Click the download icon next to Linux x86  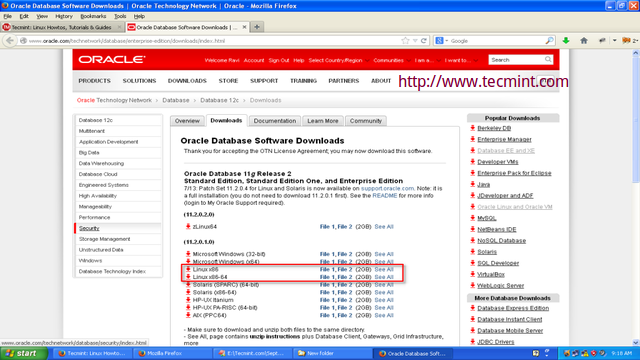click(x=188, y=269)
